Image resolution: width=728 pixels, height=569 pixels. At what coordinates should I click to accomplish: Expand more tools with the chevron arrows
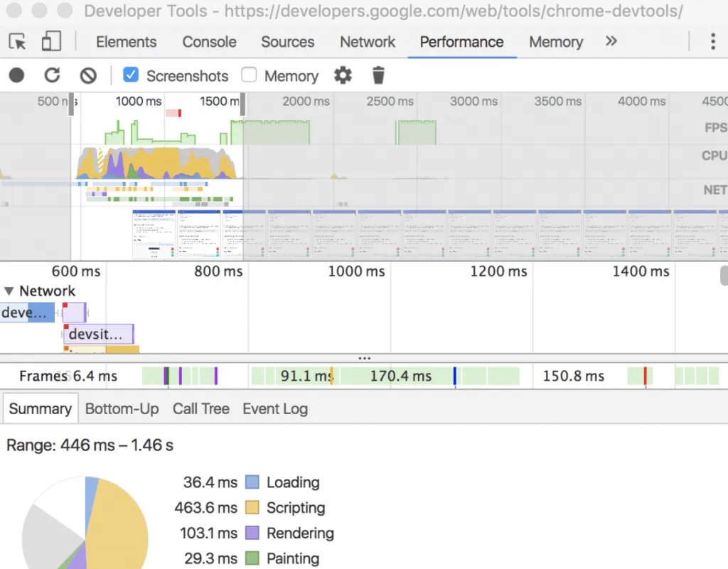click(x=611, y=42)
